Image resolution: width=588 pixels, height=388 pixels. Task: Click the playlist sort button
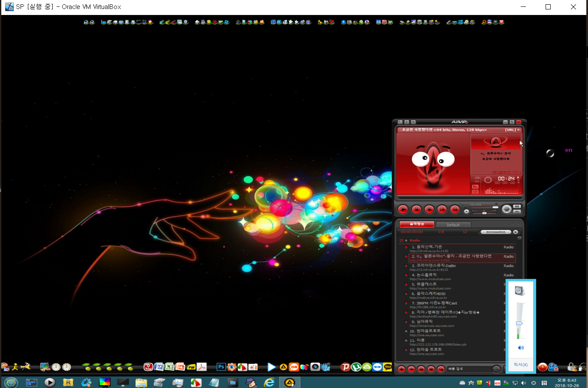coord(421,369)
